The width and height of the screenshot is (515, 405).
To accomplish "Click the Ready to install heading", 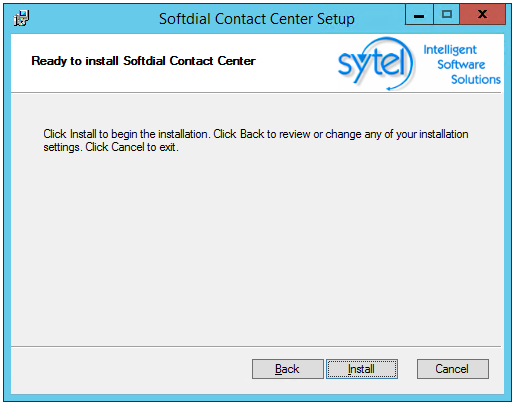I will pos(143,61).
